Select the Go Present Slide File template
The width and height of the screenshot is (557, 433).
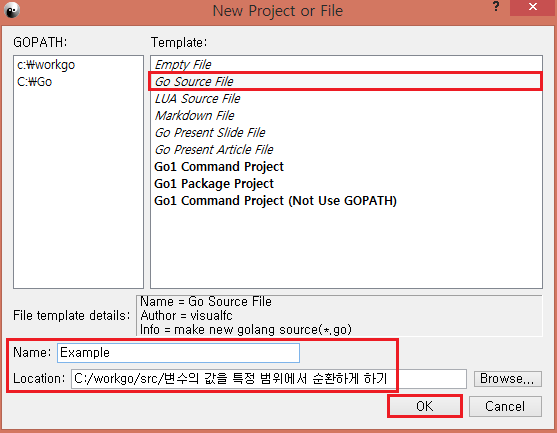346,132
